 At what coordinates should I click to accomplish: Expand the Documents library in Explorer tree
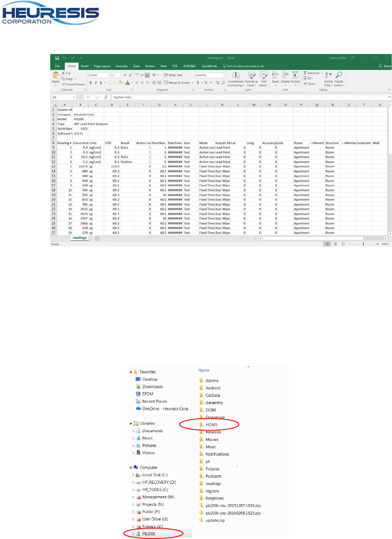pos(133,431)
